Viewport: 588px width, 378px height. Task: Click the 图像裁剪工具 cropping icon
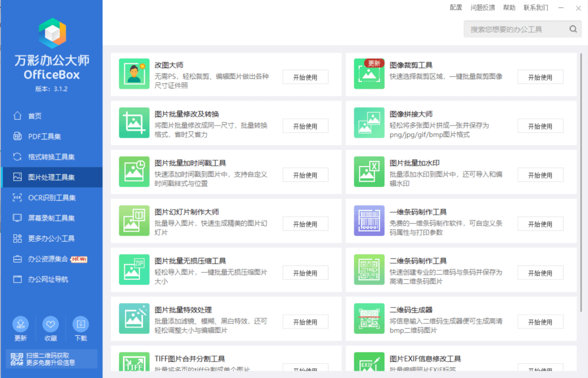click(x=369, y=73)
